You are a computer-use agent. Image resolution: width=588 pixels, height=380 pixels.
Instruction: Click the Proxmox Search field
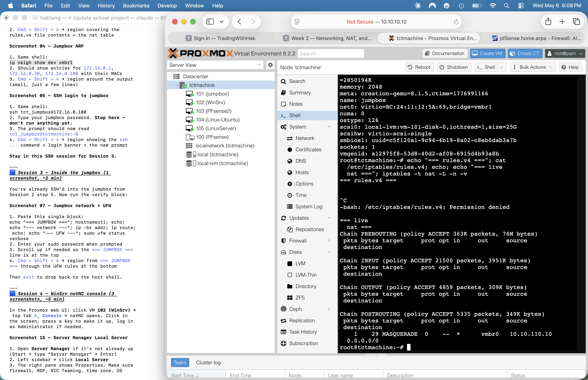pyautogui.click(x=331, y=54)
